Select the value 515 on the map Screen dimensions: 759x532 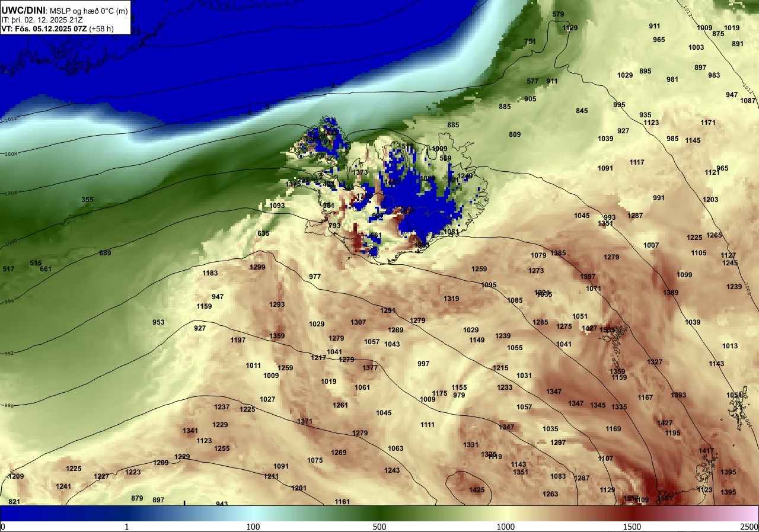click(36, 263)
